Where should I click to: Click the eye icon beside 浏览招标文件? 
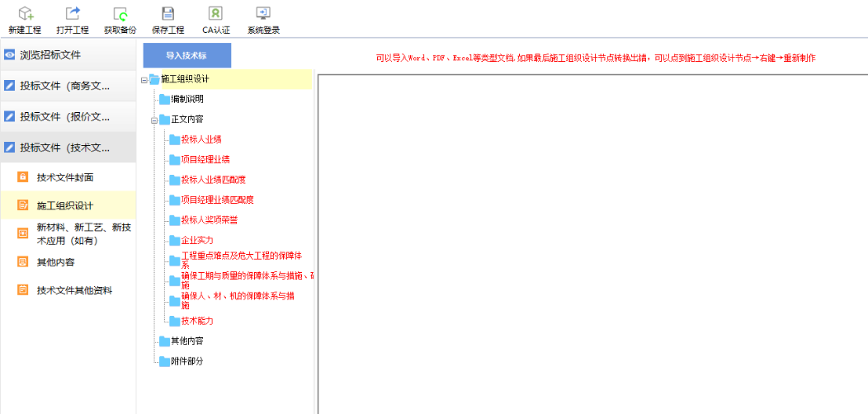coord(10,55)
